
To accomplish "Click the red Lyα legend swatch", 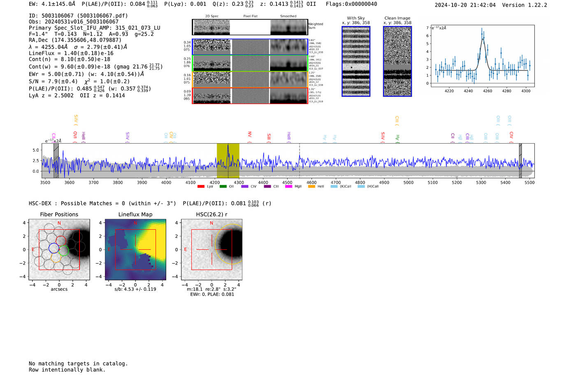I will click(x=201, y=186).
